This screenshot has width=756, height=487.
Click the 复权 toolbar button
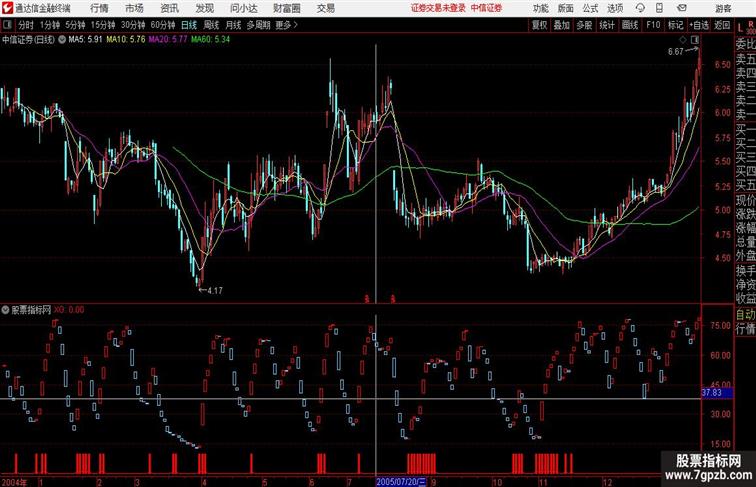coord(540,25)
